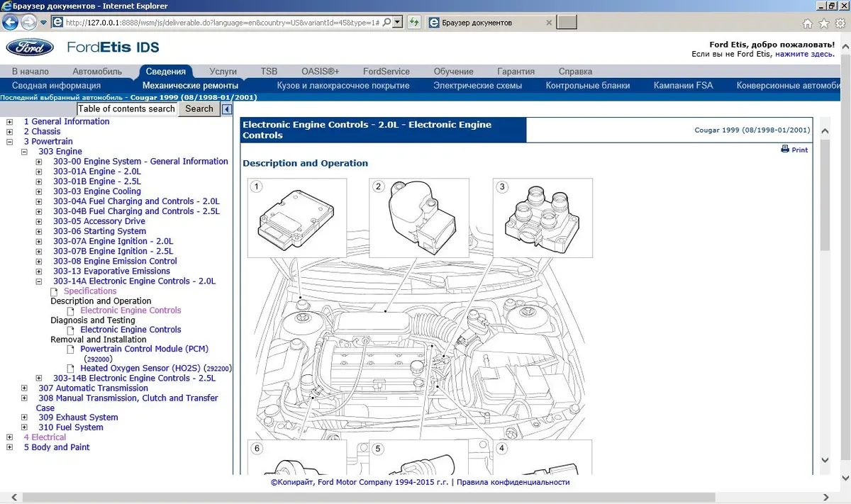Select Сводная информация submenu
Viewport: 851px width, 504px height.
(57, 86)
